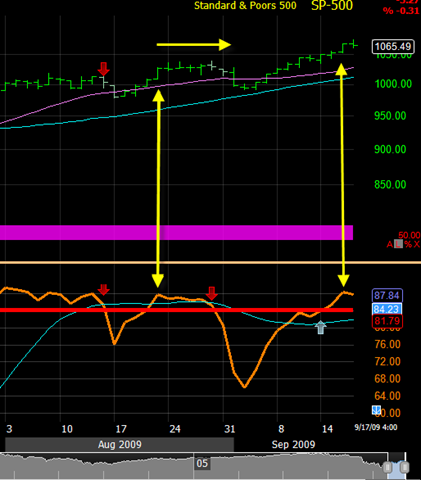Click the date label 8 on the time axis
Screen dimensions: 421x480
click(x=281, y=429)
